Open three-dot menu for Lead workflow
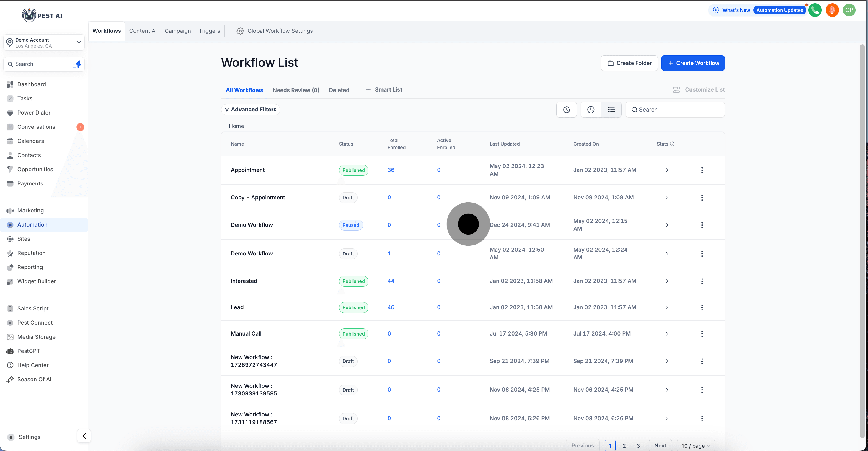The height and width of the screenshot is (451, 868). tap(702, 307)
